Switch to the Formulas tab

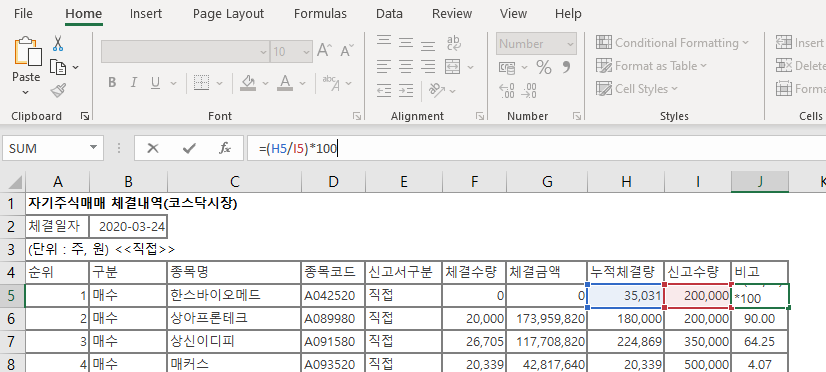click(x=320, y=14)
